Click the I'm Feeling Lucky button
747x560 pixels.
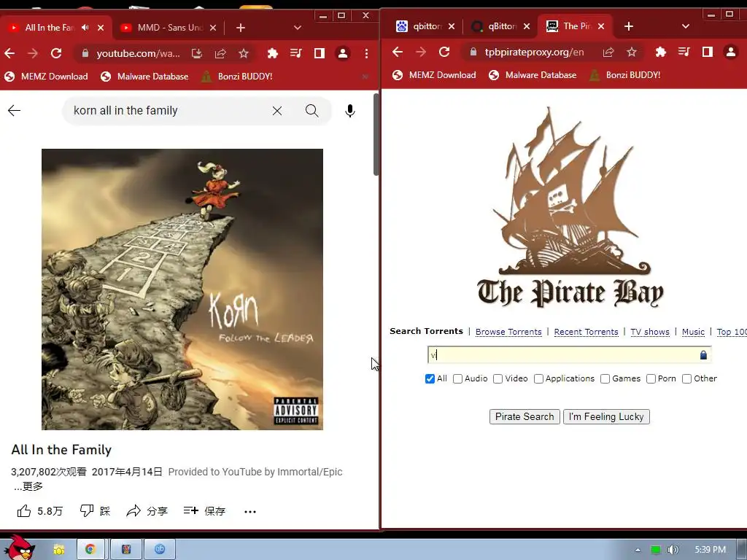(606, 416)
